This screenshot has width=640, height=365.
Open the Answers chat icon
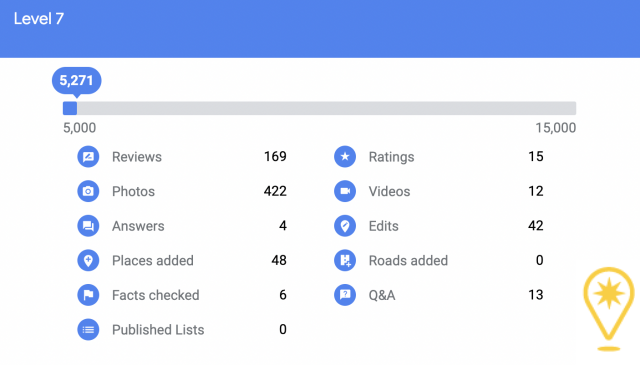88,226
